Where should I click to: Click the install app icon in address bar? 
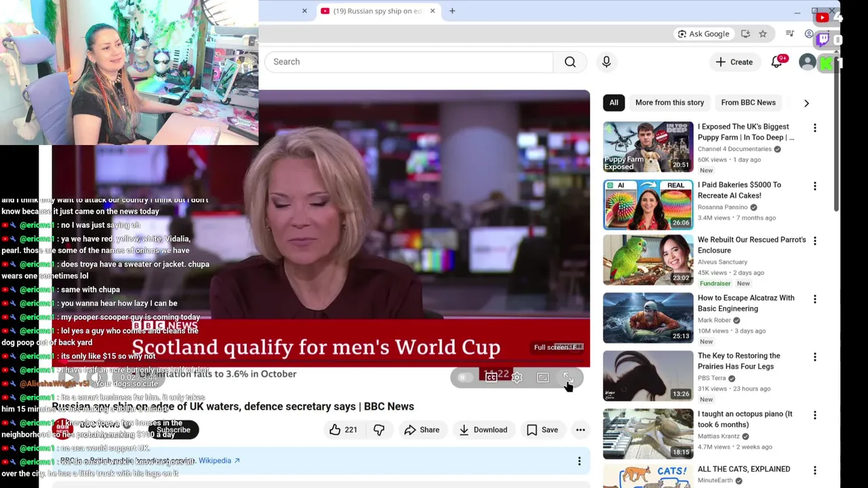745,34
